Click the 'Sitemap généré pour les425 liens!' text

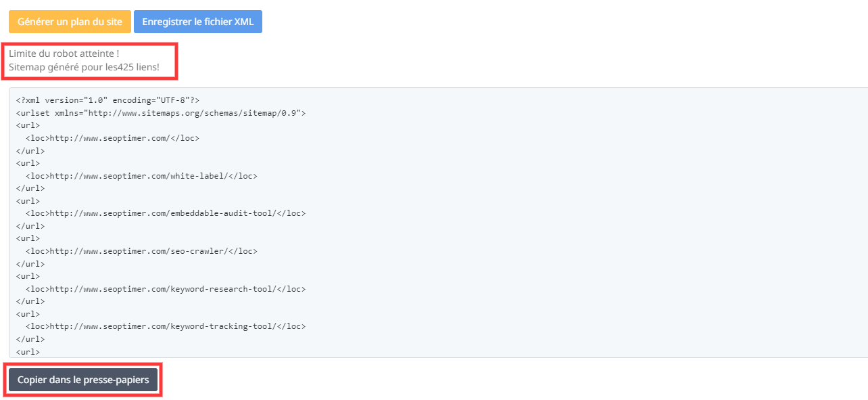click(x=84, y=67)
